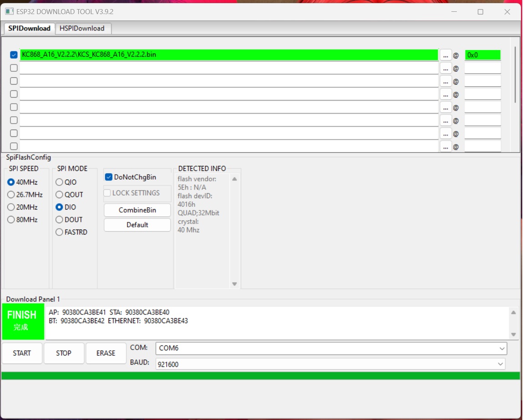Screen dimensions: 530x420
Task: Click scroll up arrow in download log
Action: [513, 313]
